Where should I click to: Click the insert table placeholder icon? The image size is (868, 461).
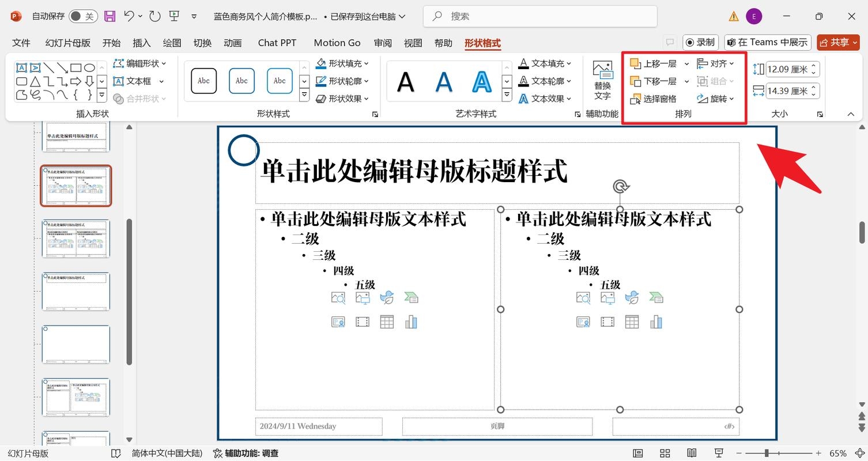pos(386,322)
